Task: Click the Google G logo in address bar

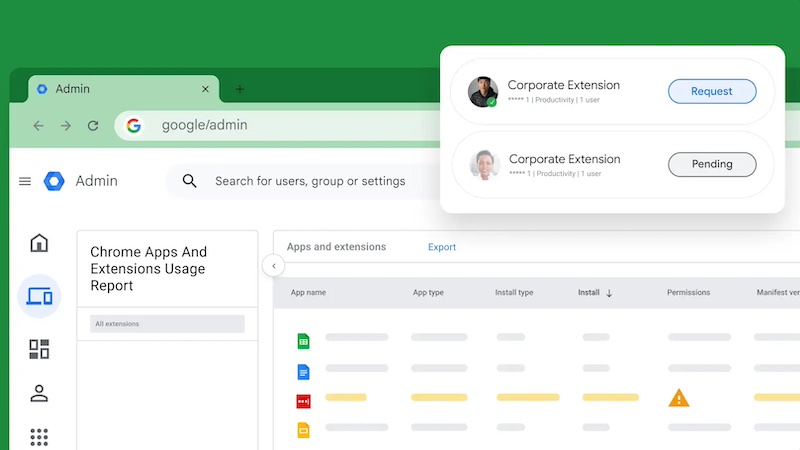Action: pos(134,126)
